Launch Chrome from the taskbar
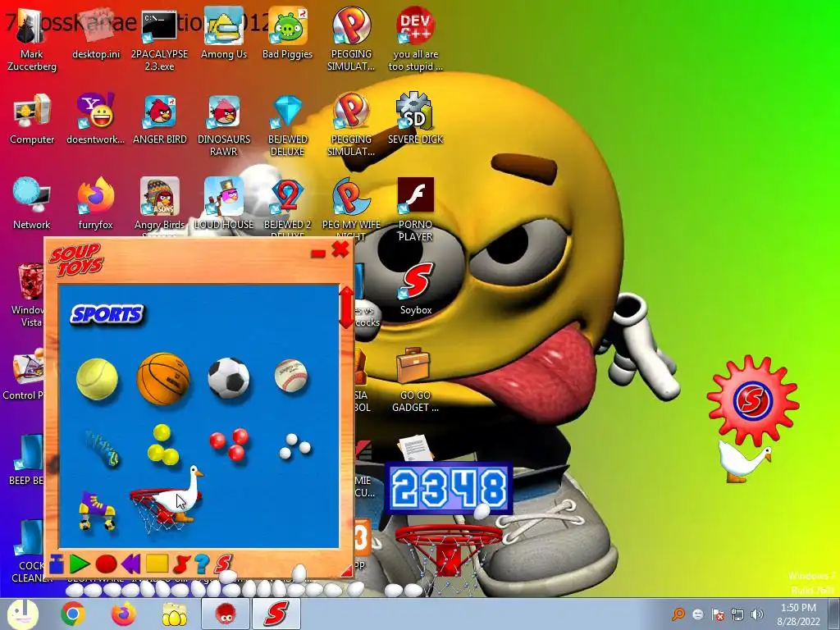 [x=73, y=614]
